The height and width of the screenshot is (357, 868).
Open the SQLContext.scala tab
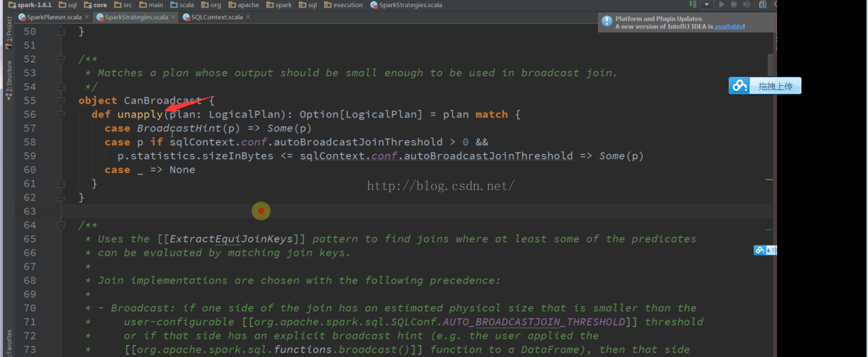point(217,17)
